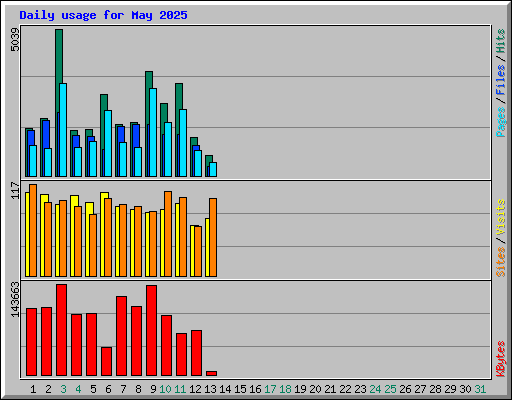Click day label 12 on x-axis
The height and width of the screenshot is (400, 512).
click(195, 389)
